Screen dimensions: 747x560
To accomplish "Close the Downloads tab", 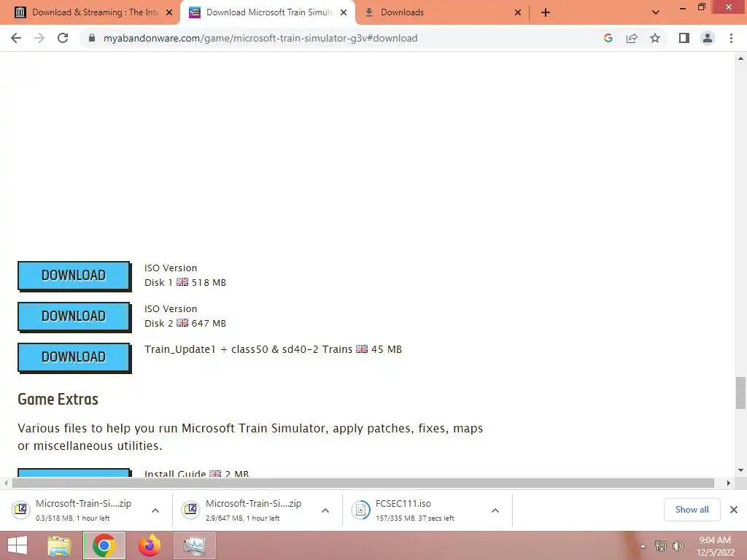I will (518, 12).
